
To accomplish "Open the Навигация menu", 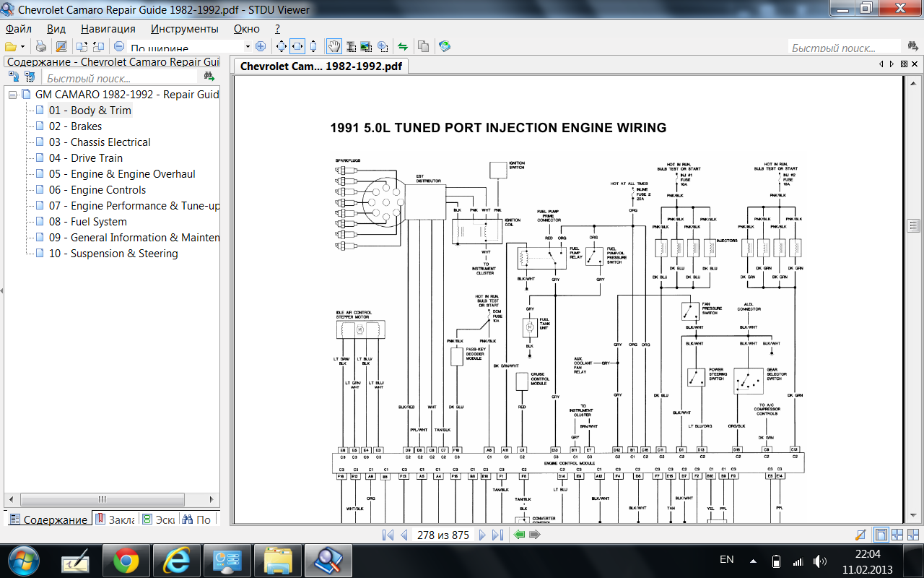I will pos(108,29).
